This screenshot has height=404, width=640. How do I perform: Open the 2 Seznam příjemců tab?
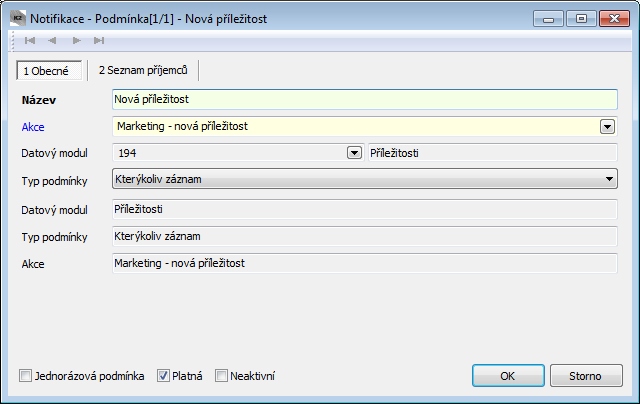tap(143, 70)
